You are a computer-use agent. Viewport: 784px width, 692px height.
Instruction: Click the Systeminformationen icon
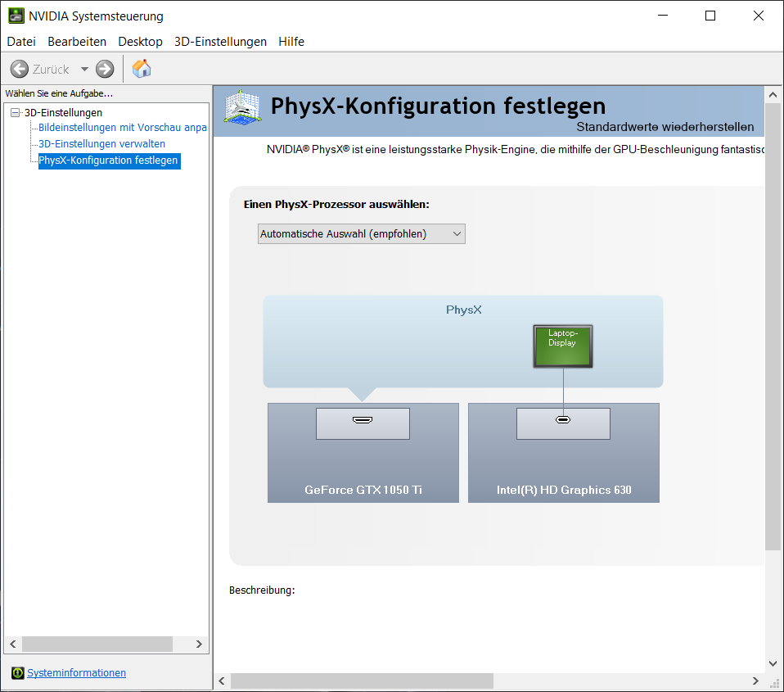(17, 673)
